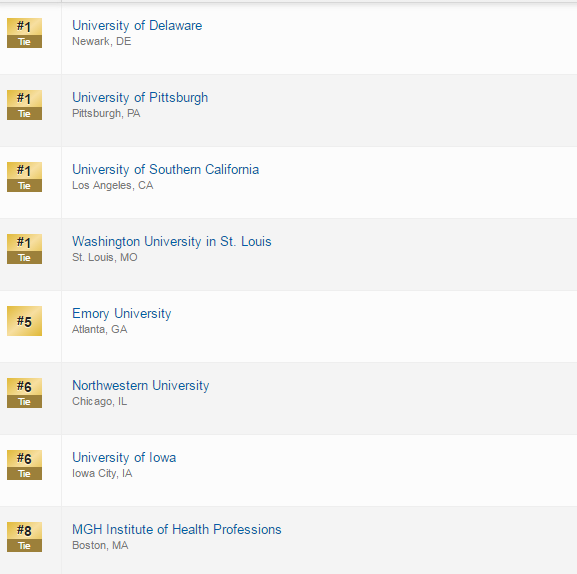Open Washington University in St. Louis link

click(x=171, y=241)
